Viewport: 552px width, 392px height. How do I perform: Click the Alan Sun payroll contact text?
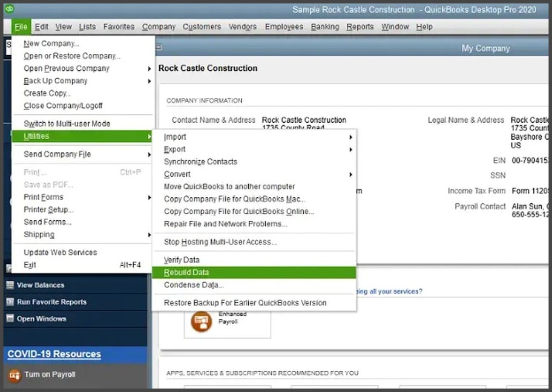(x=530, y=206)
